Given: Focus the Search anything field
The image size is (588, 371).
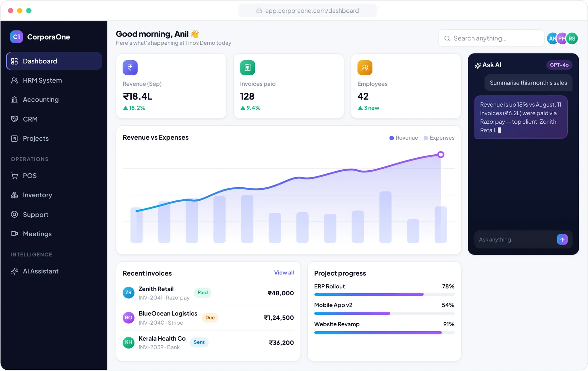Looking at the screenshot, I should [491, 38].
